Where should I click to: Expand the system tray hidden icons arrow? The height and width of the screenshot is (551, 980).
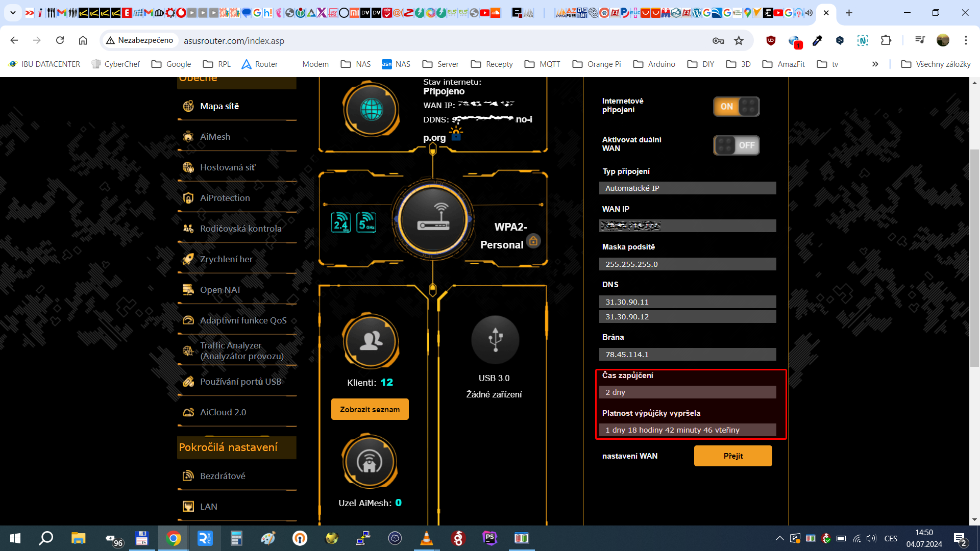coord(779,538)
